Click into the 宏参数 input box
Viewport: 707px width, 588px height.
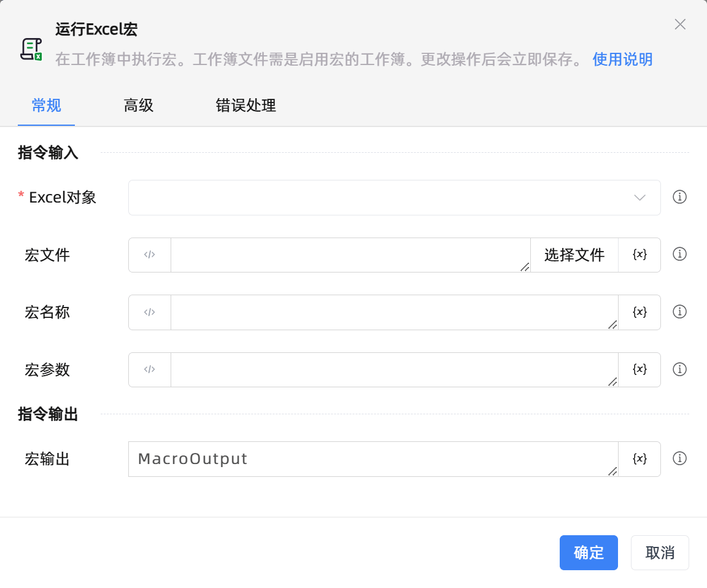point(395,369)
